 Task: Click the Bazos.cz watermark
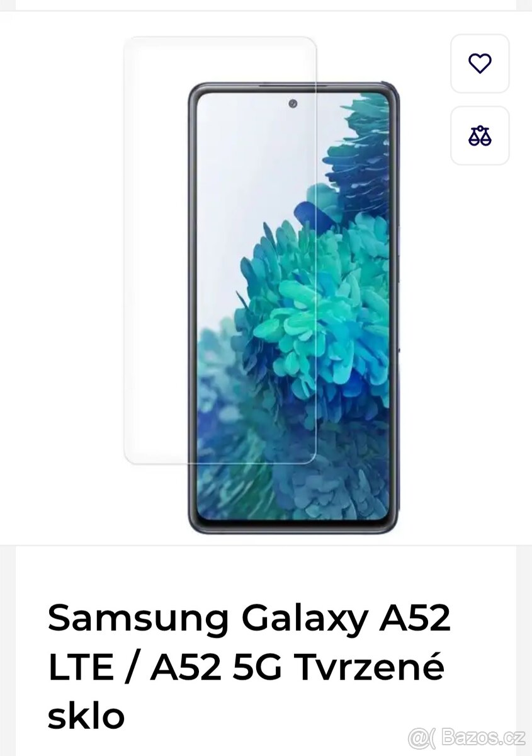(465, 736)
